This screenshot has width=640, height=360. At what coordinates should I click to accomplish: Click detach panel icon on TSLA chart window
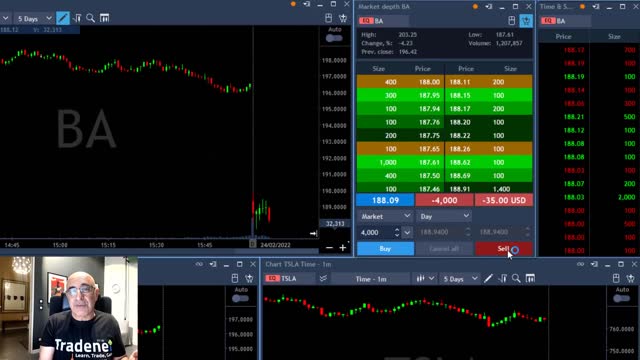(x=594, y=264)
